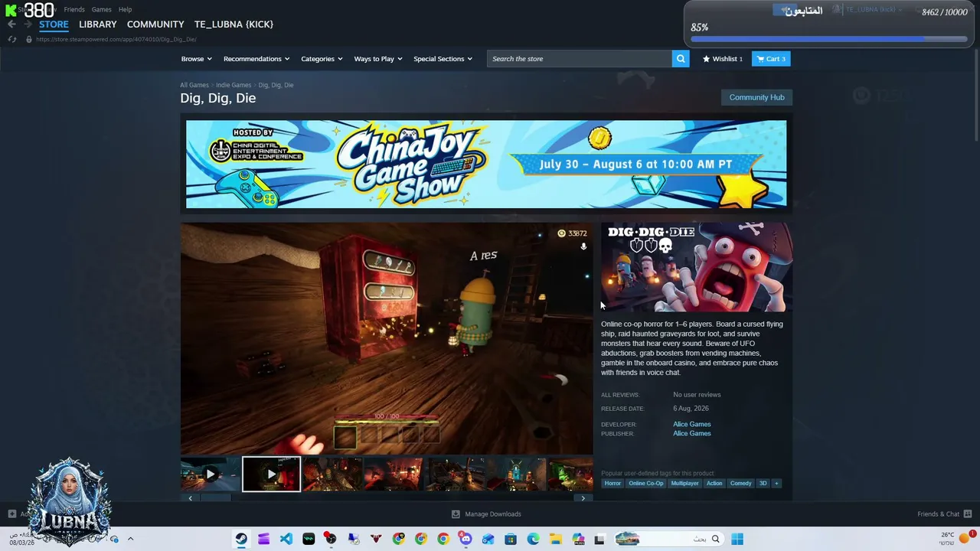
Task: Click the Indie Games breadcrumb link
Action: [x=234, y=85]
